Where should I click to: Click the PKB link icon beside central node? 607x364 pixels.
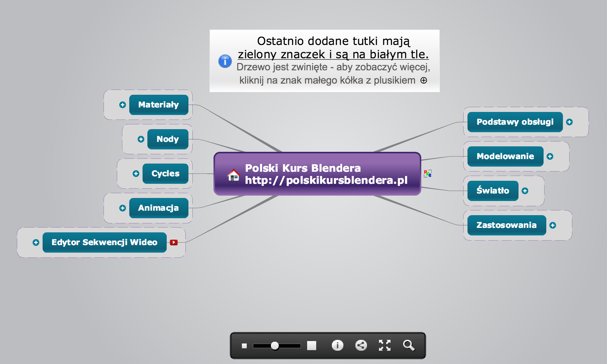(428, 174)
